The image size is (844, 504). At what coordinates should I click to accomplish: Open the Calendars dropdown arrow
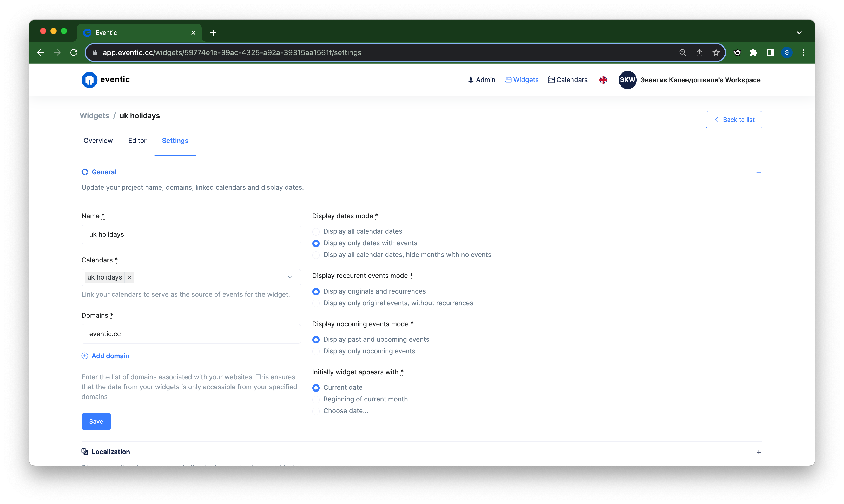(290, 277)
